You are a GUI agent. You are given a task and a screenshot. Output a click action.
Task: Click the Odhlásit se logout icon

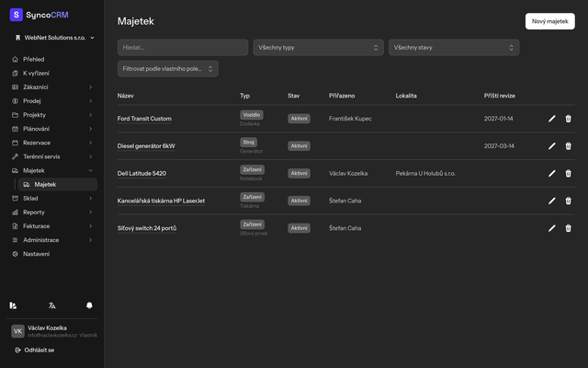coord(17,350)
